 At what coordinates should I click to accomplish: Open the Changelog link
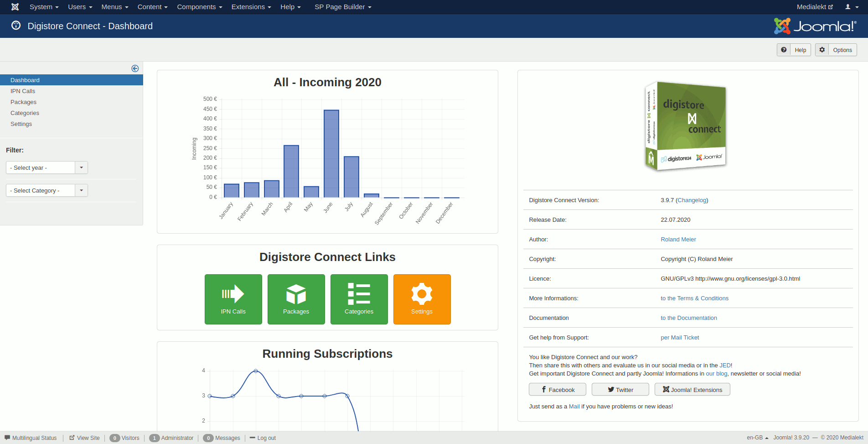pos(692,200)
